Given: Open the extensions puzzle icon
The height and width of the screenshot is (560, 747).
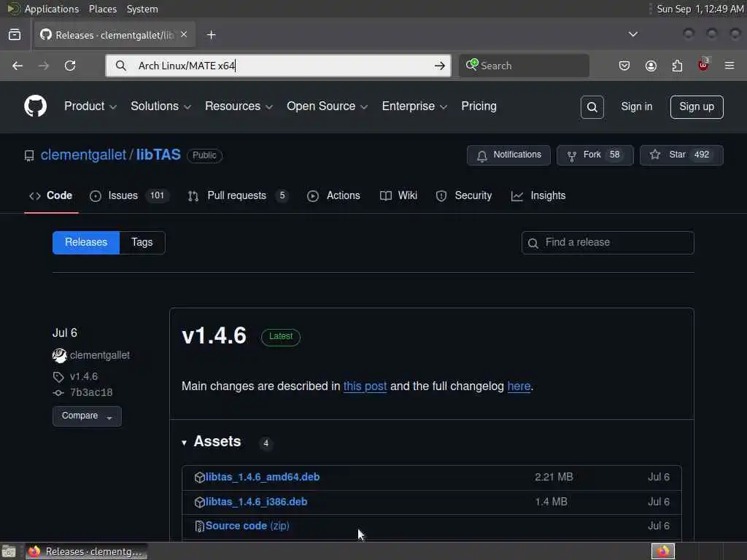Looking at the screenshot, I should 677,66.
